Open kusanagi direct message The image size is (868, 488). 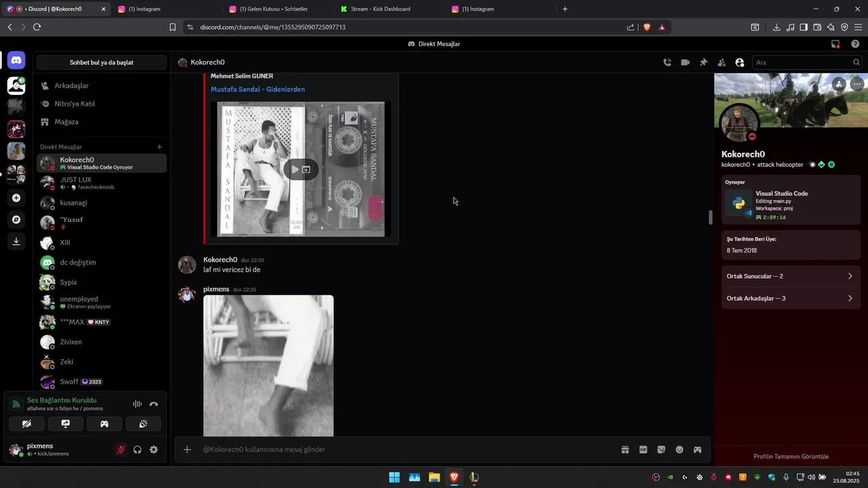pyautogui.click(x=102, y=203)
